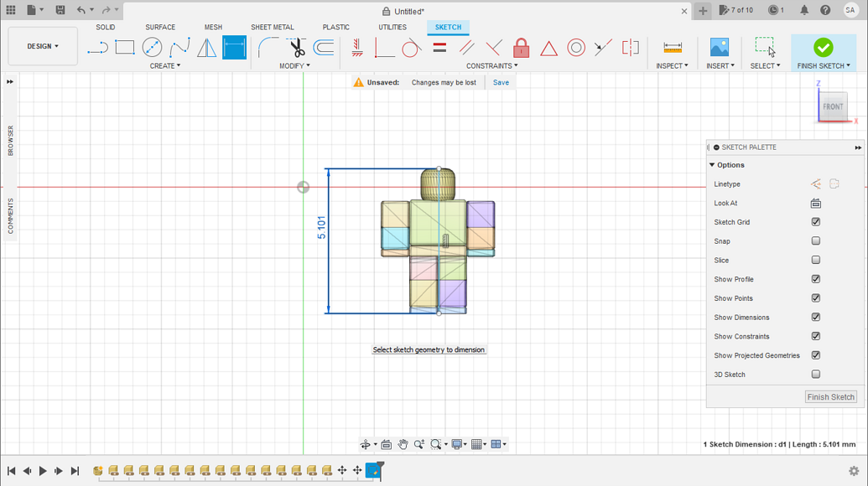Open the DESIGN workspace dropdown

(x=43, y=46)
